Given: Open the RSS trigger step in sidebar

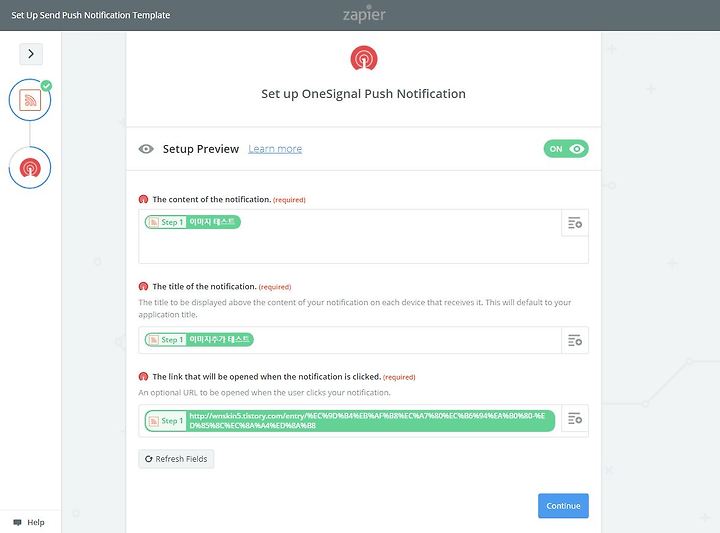Looking at the screenshot, I should pyautogui.click(x=30, y=100).
